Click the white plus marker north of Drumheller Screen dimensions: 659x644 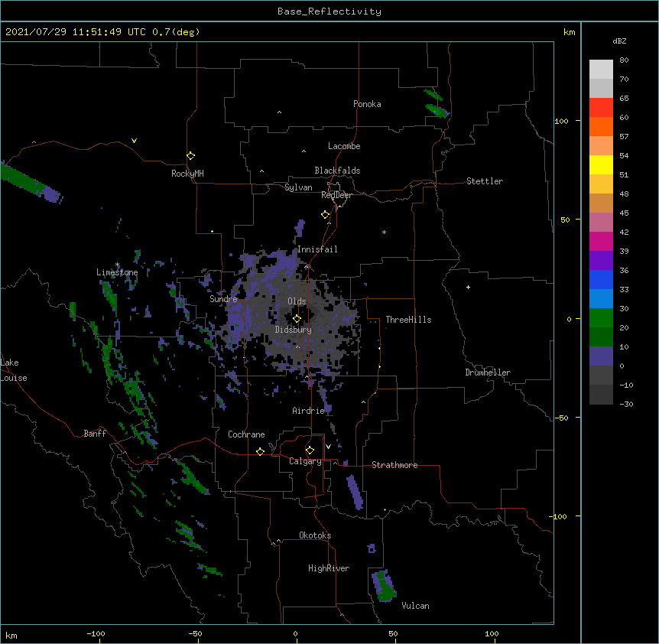pyautogui.click(x=468, y=287)
